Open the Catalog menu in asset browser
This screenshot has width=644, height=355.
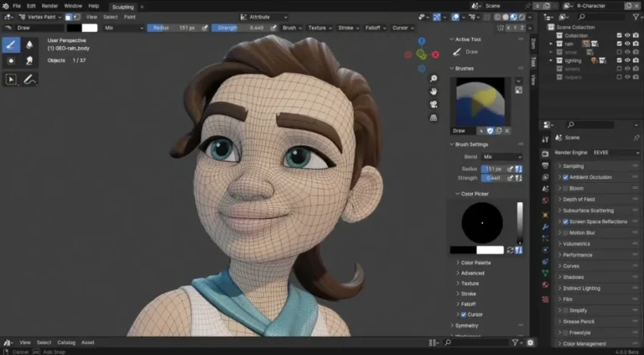[x=66, y=342]
